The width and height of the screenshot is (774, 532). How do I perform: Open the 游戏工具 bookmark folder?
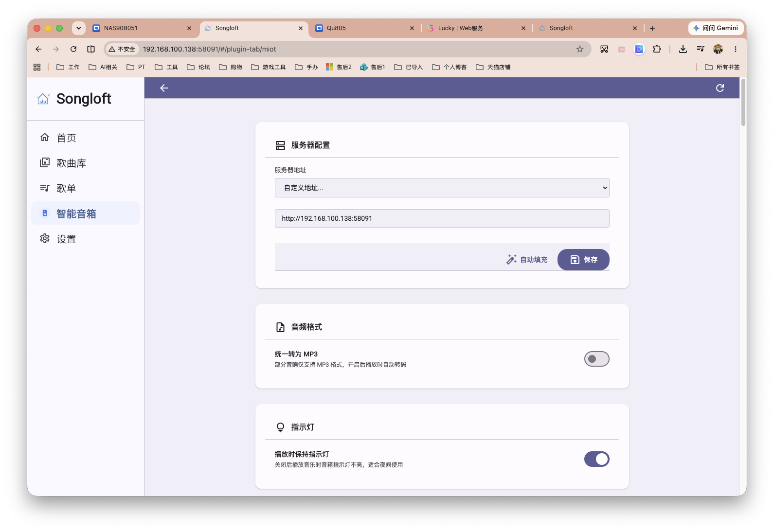(x=268, y=67)
